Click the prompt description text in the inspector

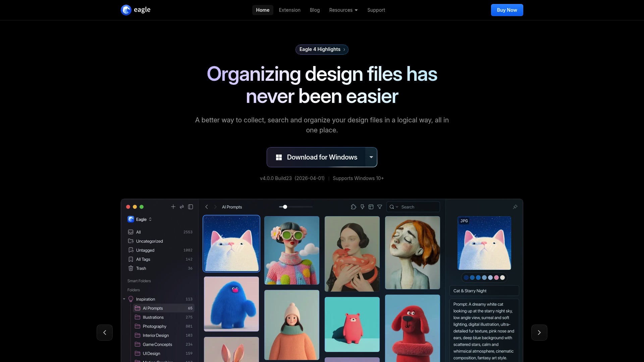click(x=484, y=331)
